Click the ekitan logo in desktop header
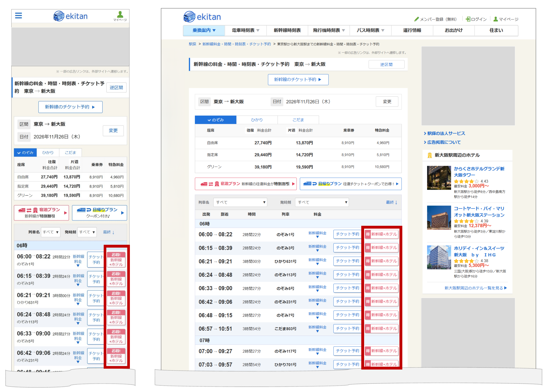Viewport: 549px width, 392px height. tap(202, 17)
